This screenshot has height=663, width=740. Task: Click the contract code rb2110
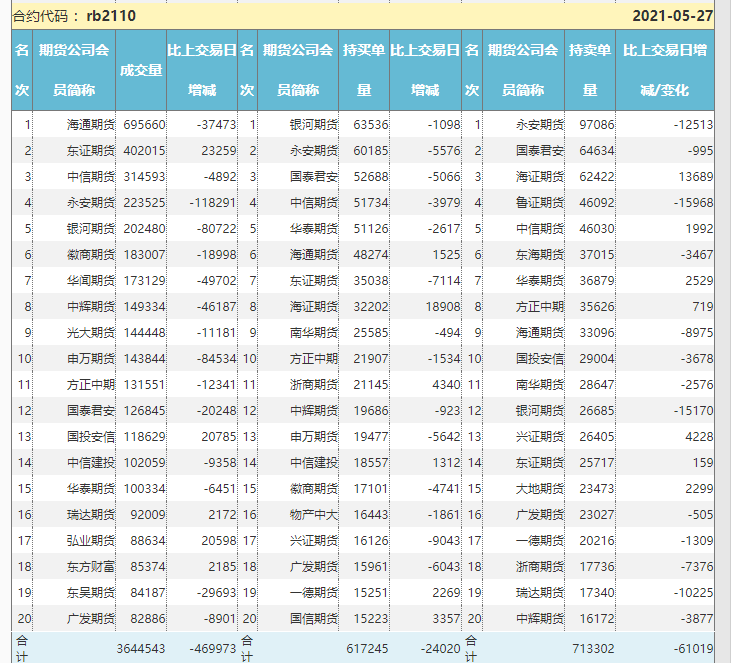pyautogui.click(x=111, y=16)
